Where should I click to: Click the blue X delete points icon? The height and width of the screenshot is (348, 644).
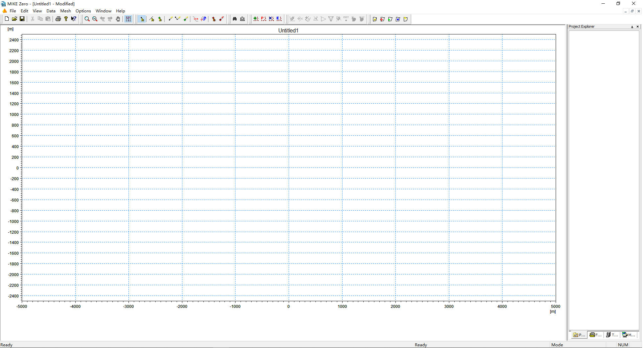point(271,19)
